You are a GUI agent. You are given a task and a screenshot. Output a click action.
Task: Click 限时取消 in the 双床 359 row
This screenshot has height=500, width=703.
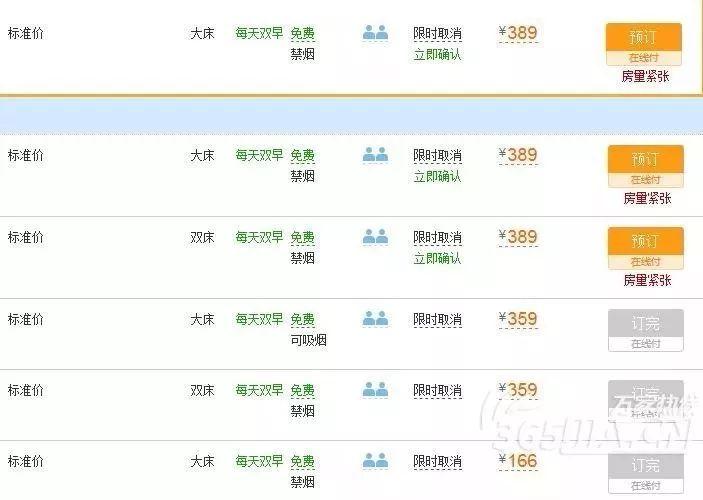pyautogui.click(x=437, y=391)
